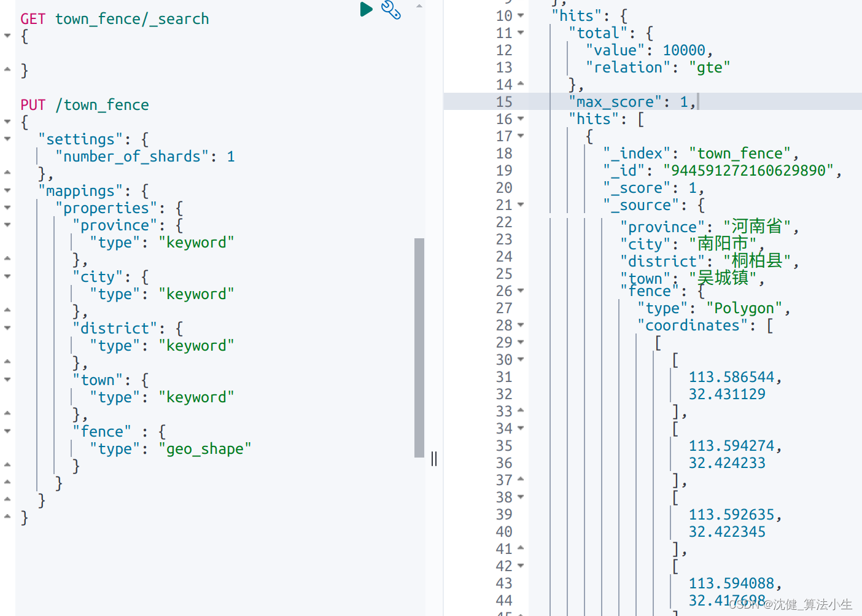Fold the "district" mapping block
862x616 pixels.
pos(7,329)
